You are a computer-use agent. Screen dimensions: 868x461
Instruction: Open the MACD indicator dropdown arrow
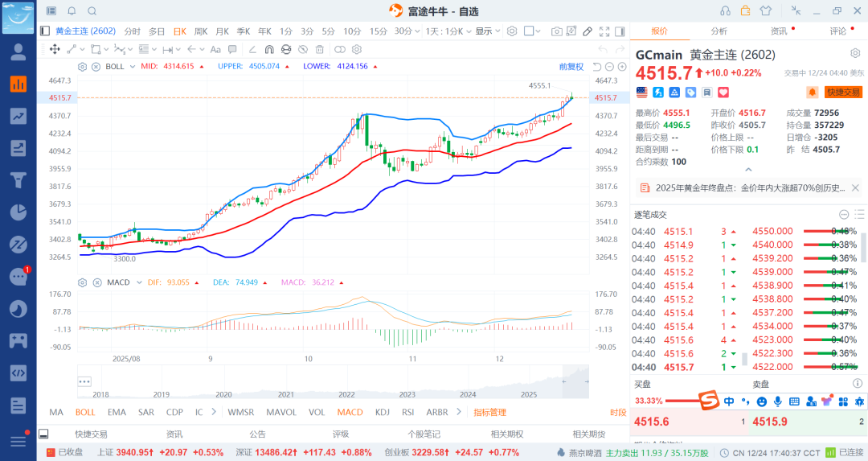point(139,282)
